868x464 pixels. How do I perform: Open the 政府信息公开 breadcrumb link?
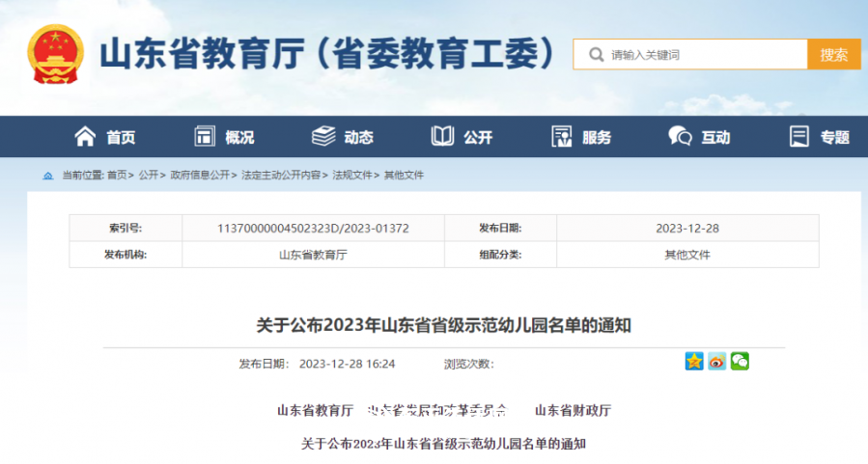[x=200, y=176]
